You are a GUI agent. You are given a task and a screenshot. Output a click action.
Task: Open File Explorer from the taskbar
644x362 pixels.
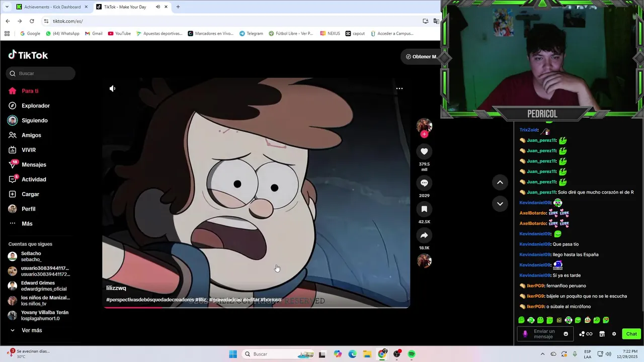tap(367, 354)
